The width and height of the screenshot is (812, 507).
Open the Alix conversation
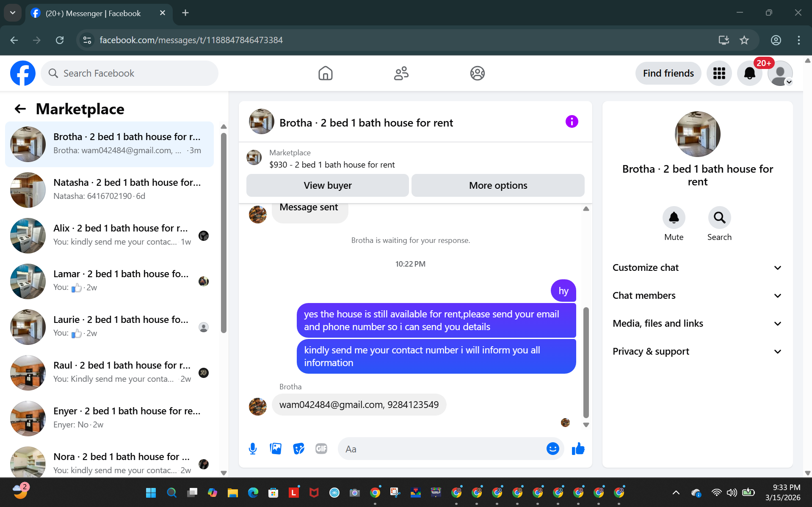[109, 235]
